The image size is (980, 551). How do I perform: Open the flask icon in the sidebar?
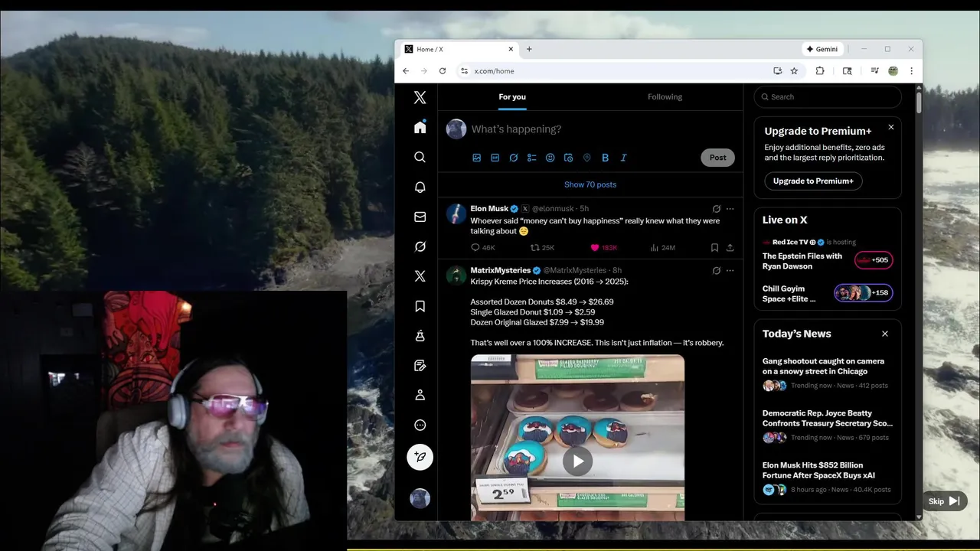tap(420, 336)
